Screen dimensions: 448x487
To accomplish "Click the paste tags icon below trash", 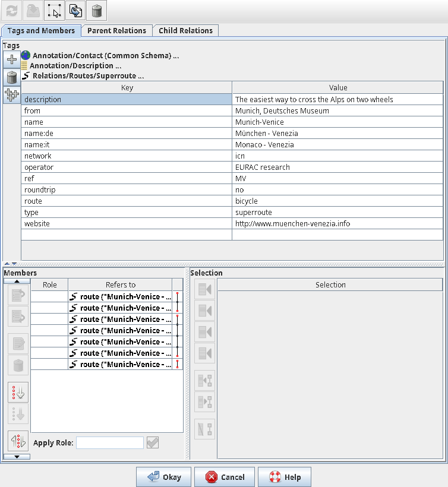I will click(12, 95).
